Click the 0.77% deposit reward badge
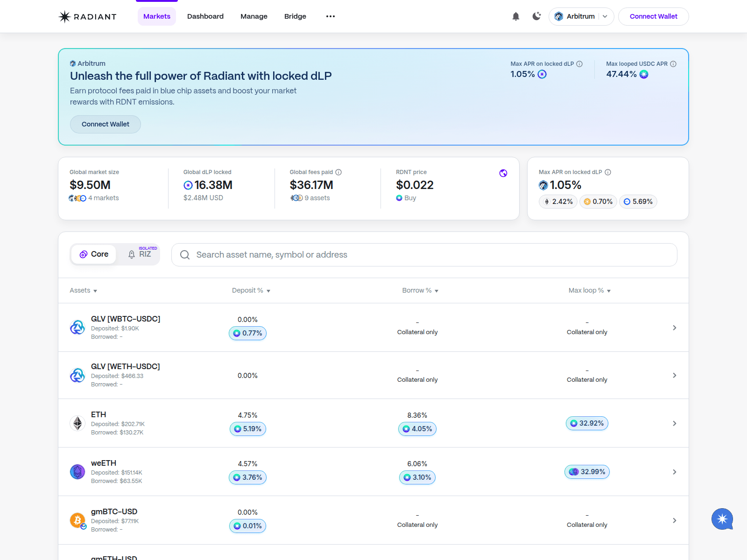The image size is (747, 560). [x=247, y=333]
